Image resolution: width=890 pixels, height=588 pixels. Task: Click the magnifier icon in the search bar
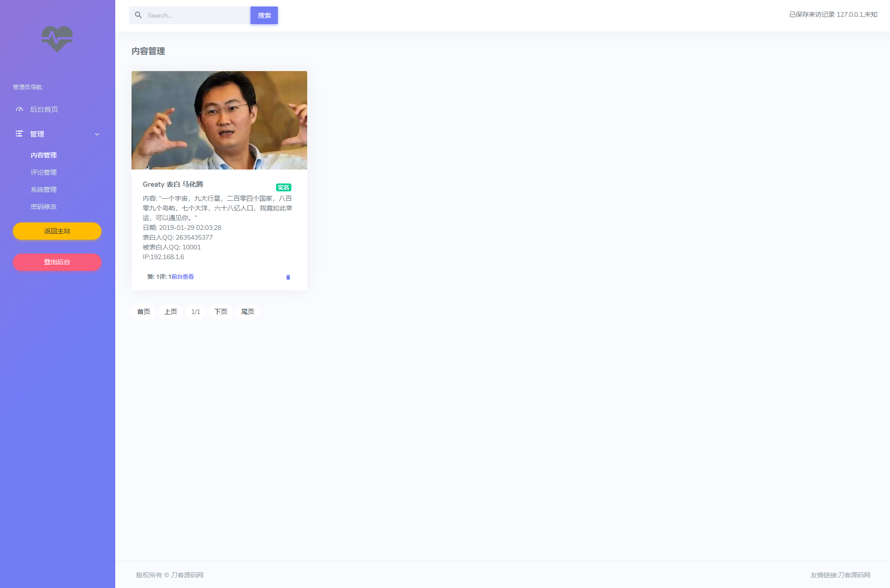tap(138, 15)
